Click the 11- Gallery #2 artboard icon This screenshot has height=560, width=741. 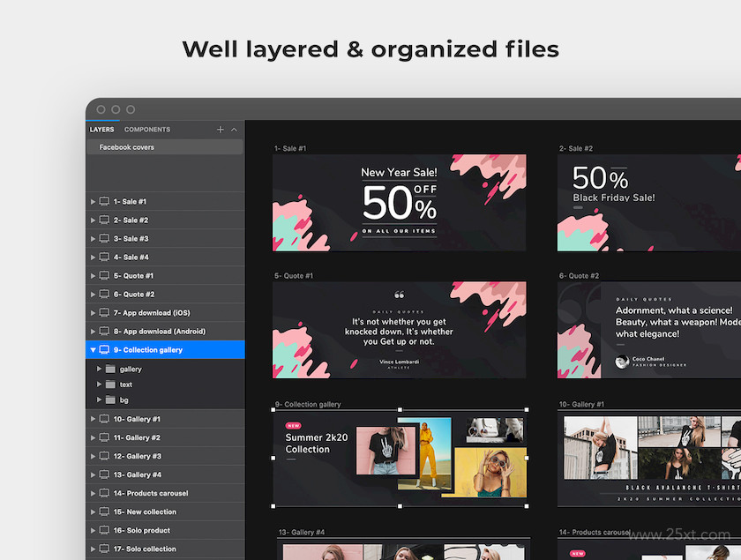click(x=104, y=437)
